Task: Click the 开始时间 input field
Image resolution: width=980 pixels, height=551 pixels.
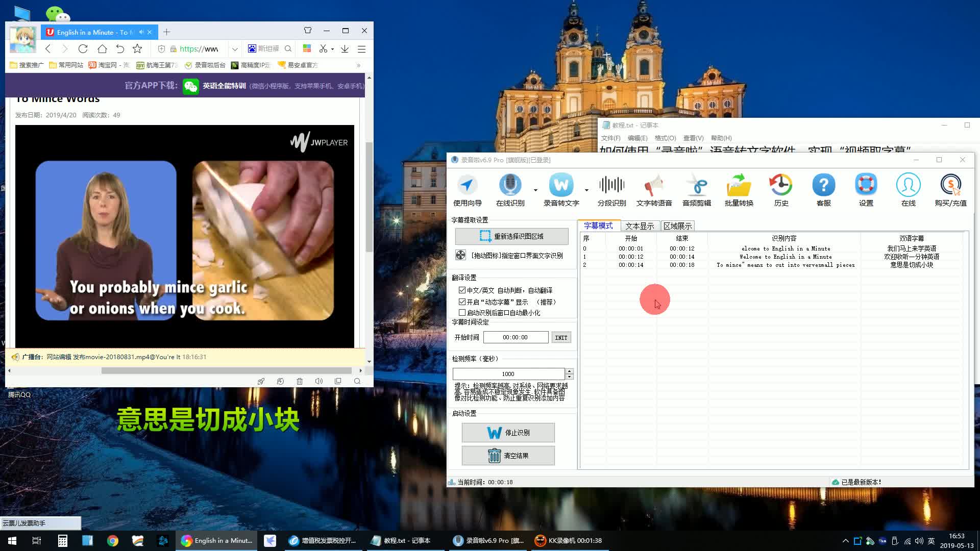Action: [516, 337]
